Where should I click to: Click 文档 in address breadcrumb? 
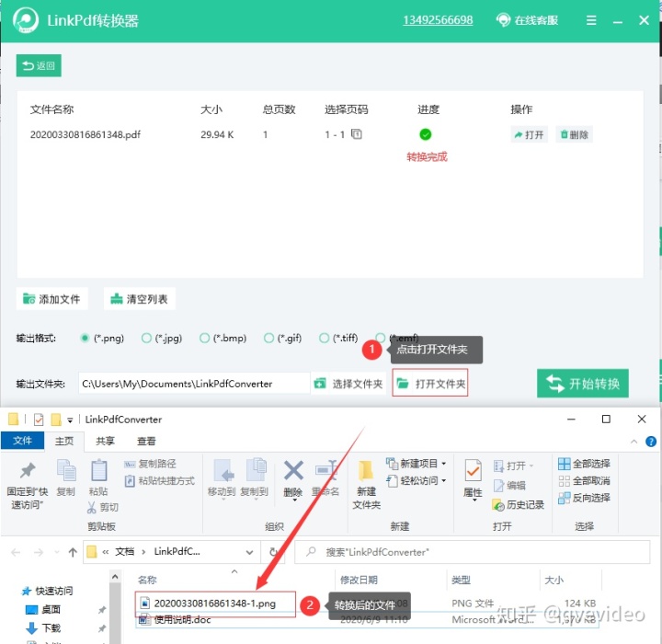[124, 551]
